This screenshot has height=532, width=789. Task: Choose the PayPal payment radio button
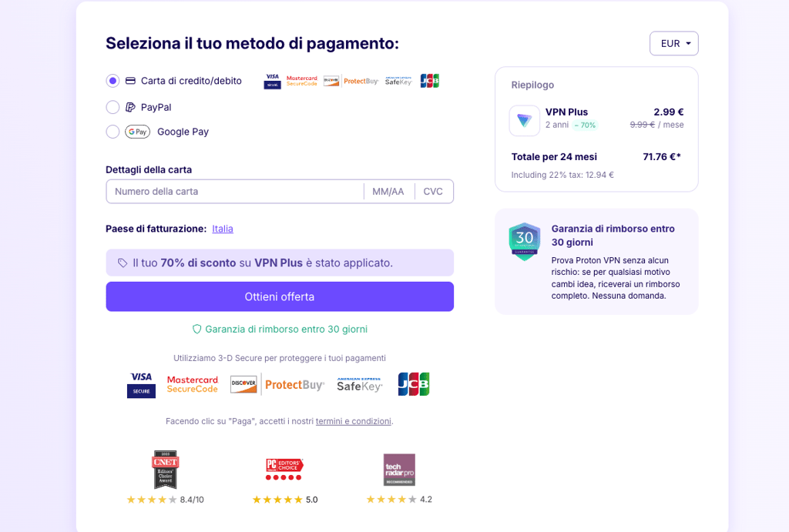tap(112, 107)
